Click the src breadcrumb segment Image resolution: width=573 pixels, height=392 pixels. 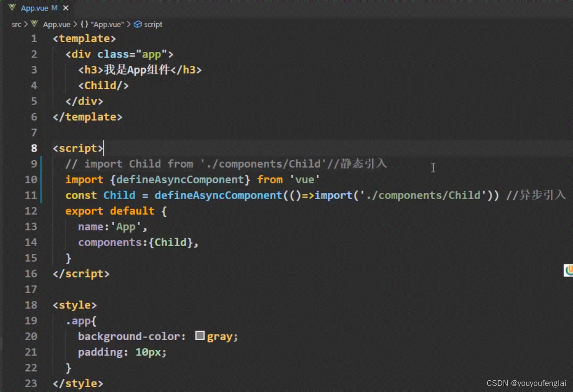[16, 24]
